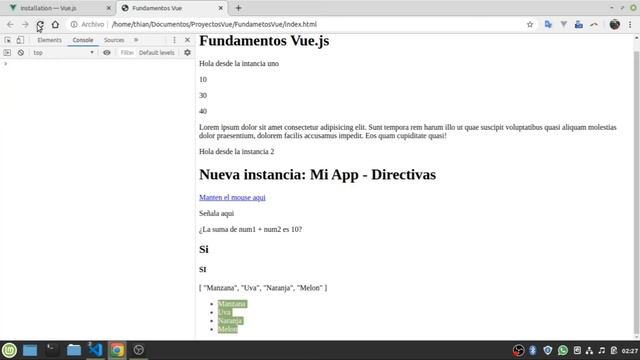
Task: Open a new browser tab
Action: (238, 8)
